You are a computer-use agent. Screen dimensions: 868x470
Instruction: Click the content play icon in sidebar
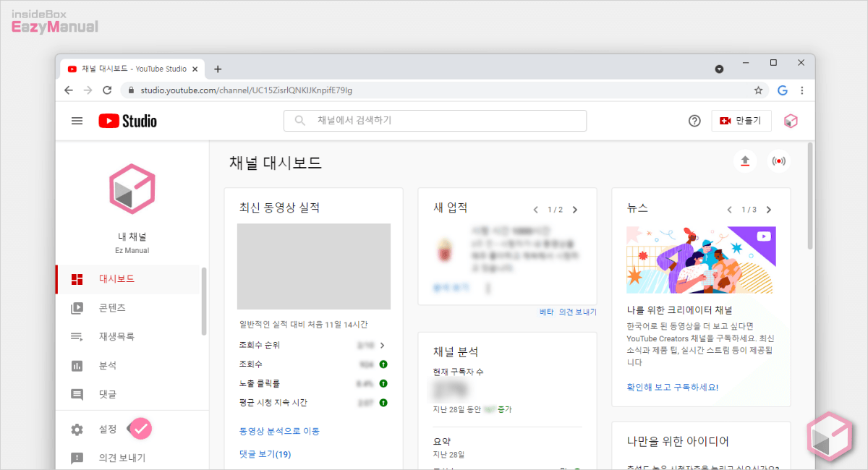[x=77, y=308]
